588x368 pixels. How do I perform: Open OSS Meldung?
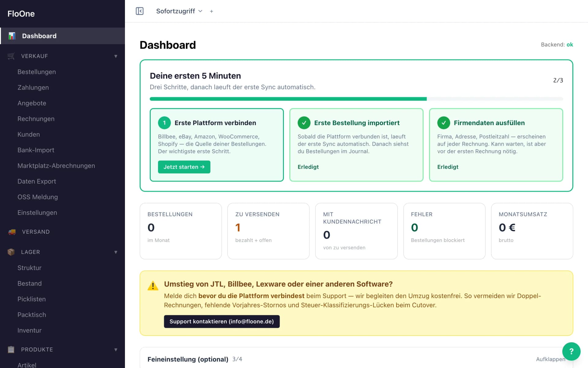tap(38, 197)
